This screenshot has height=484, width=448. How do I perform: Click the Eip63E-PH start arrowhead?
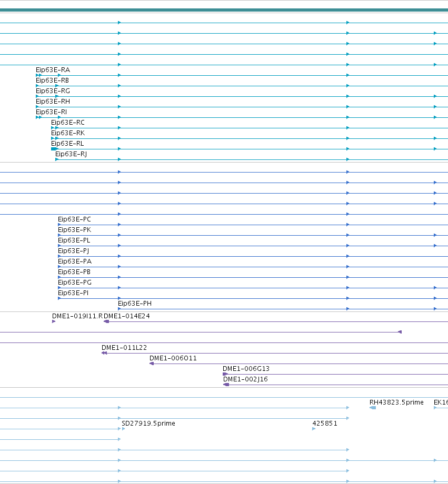[120, 309]
